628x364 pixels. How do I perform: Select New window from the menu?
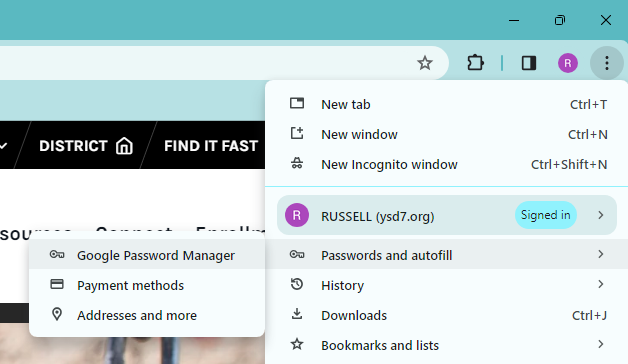pyautogui.click(x=447, y=135)
